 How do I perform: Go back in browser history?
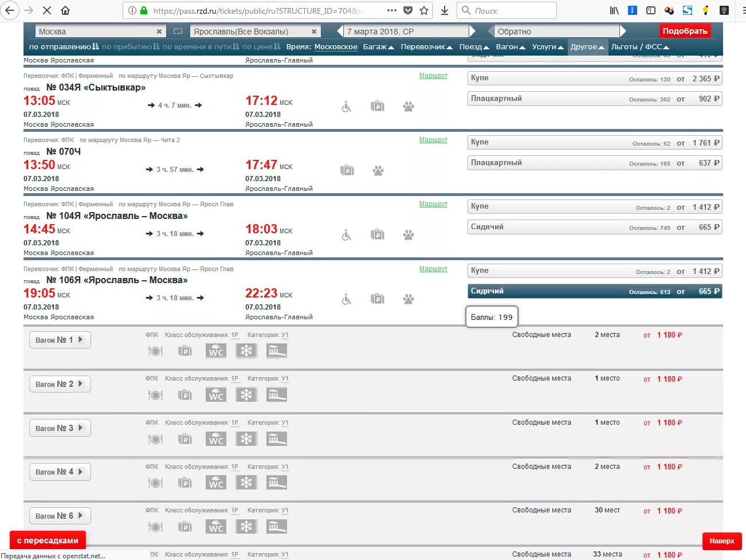click(10, 10)
